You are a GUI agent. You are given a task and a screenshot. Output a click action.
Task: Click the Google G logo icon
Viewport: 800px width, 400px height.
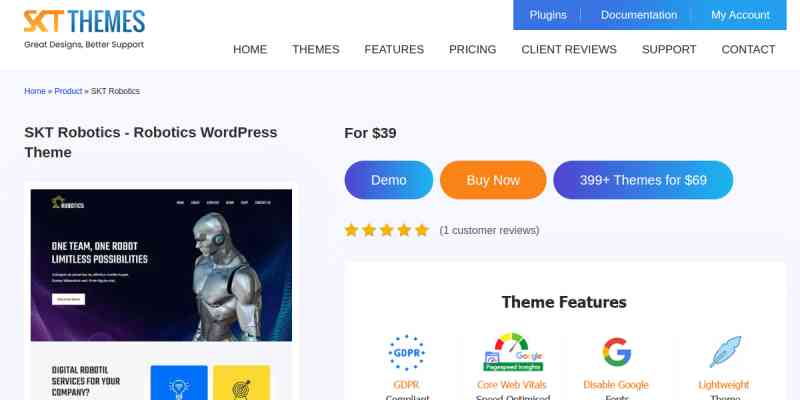[616, 352]
